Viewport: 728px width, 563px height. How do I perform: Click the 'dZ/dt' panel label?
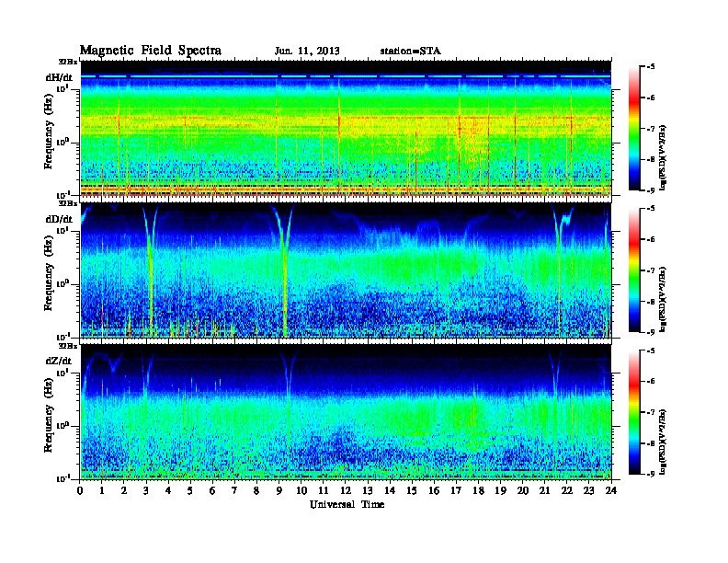(59, 361)
